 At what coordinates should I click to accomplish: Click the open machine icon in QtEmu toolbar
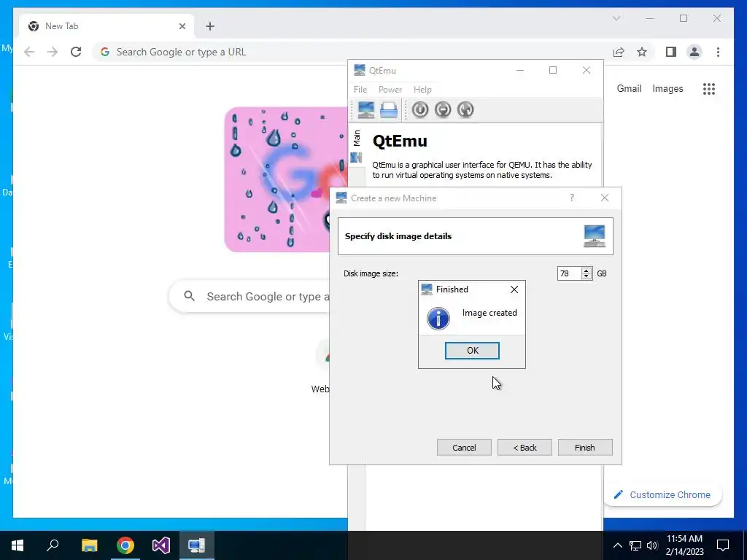point(389,110)
